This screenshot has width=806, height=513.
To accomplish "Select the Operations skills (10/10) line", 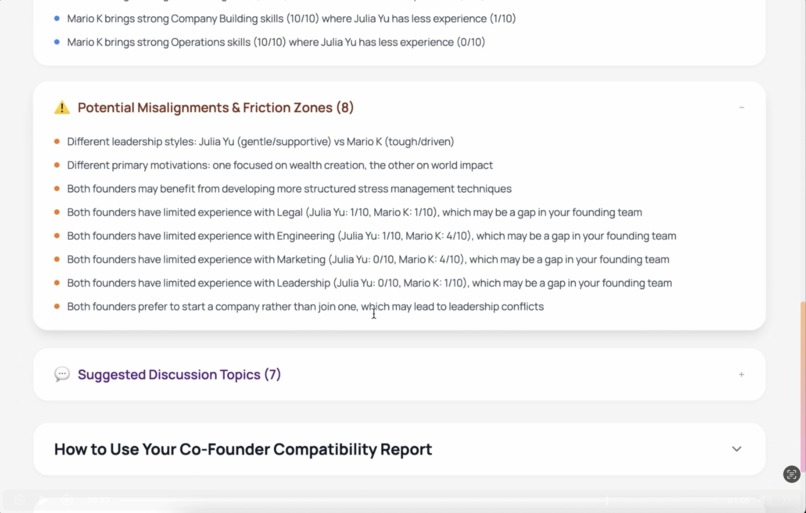I will 276,42.
